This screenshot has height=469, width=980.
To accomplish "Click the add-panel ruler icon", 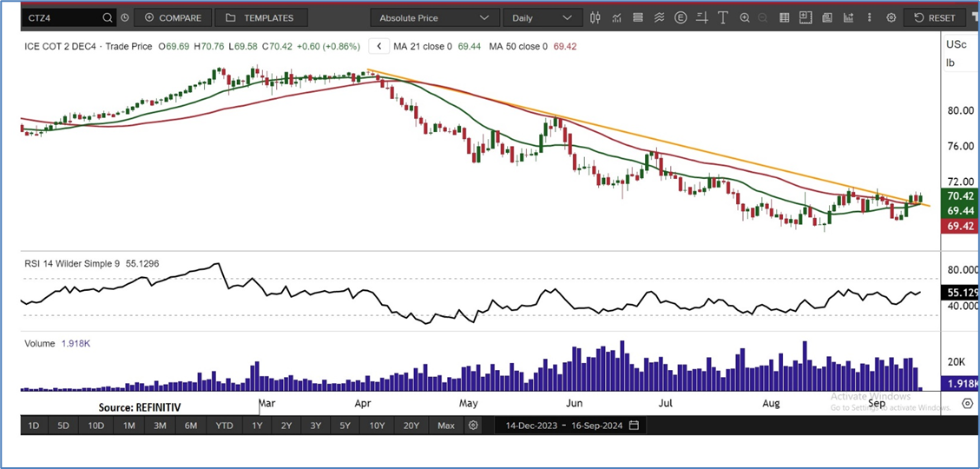I will tap(806, 18).
